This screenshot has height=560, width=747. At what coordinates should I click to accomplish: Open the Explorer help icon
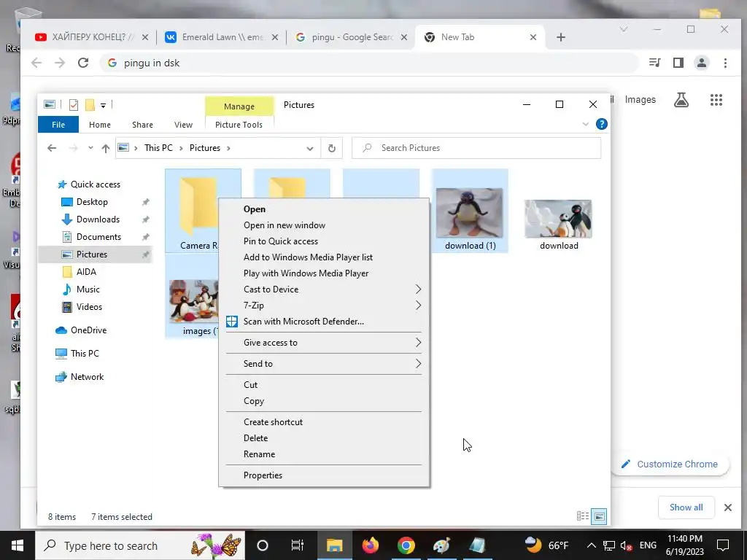(602, 124)
